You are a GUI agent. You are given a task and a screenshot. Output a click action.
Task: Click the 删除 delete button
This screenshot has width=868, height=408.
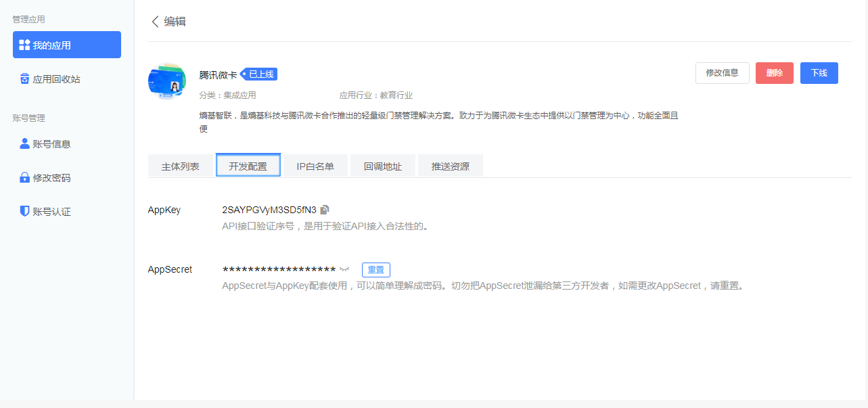(774, 73)
